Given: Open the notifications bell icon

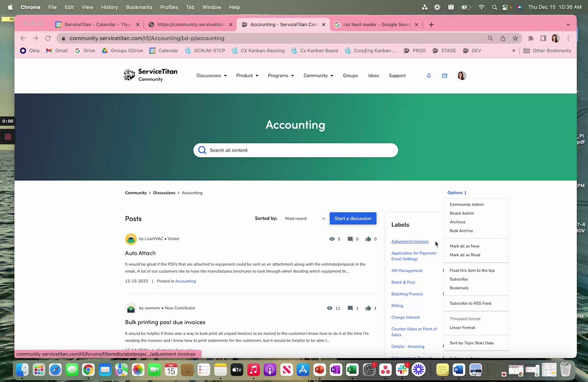Looking at the screenshot, I should 429,75.
